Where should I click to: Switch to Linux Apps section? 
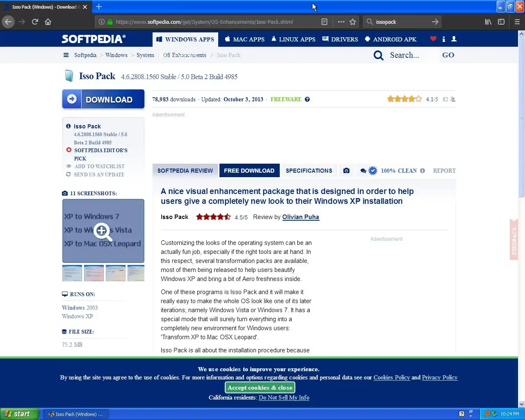tap(293, 39)
